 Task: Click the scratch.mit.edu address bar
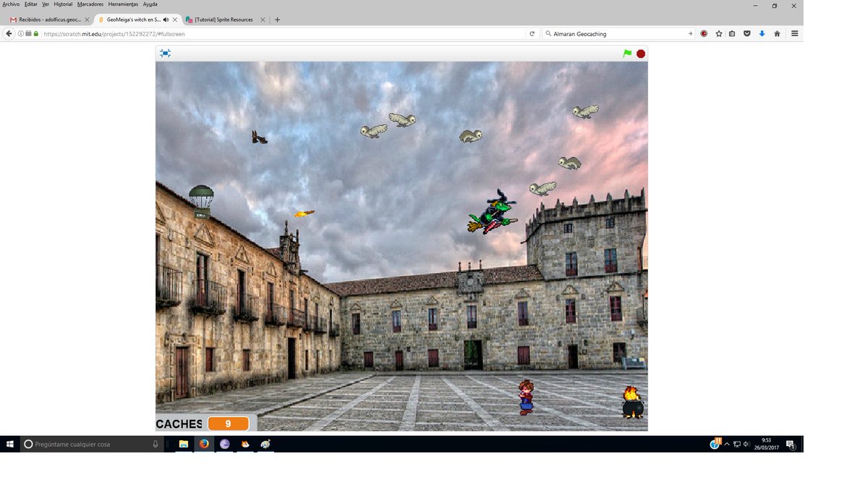click(282, 34)
